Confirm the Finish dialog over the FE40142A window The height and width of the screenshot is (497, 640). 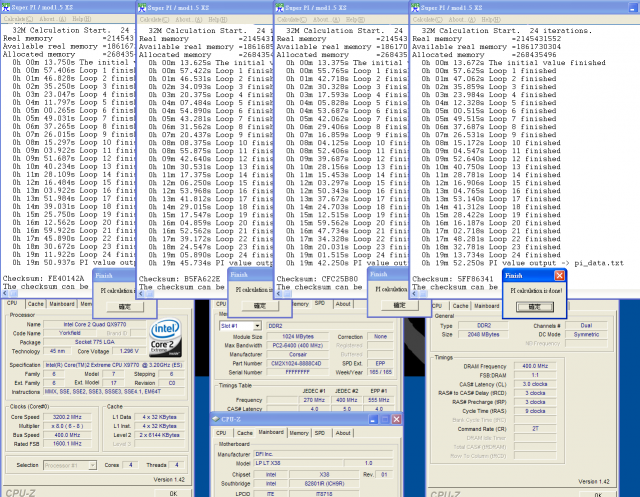[x=125, y=307]
